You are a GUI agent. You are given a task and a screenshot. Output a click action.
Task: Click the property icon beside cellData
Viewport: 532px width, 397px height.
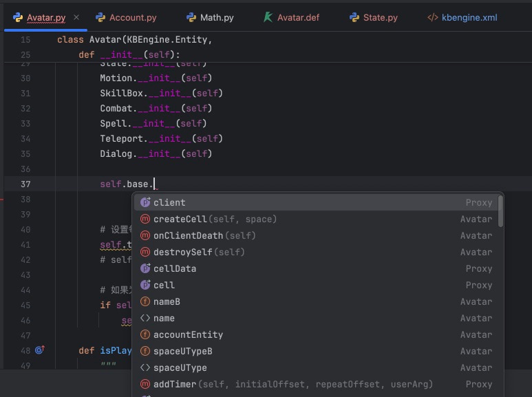pos(145,268)
